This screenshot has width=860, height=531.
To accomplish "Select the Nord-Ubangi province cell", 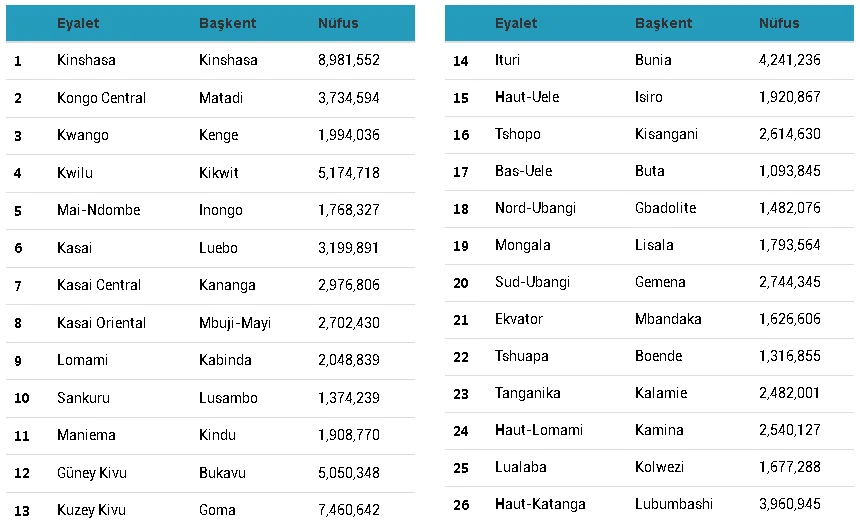I will pos(535,208).
